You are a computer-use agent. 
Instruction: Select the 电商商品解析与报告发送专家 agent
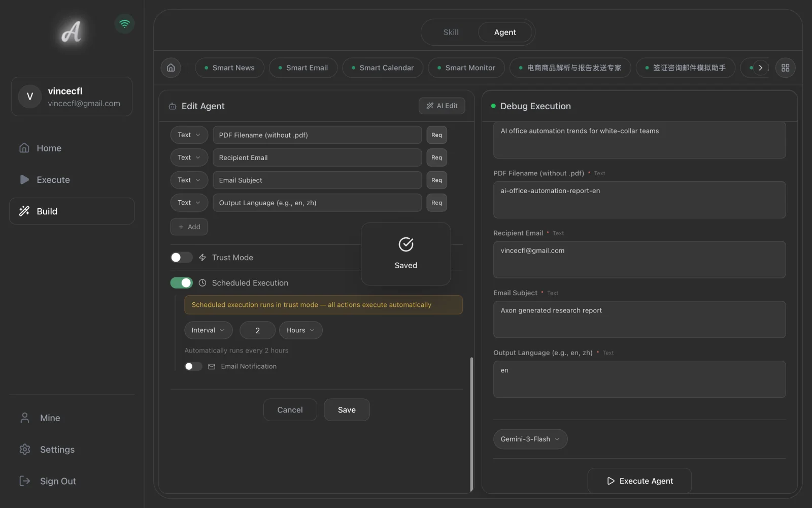[570, 68]
